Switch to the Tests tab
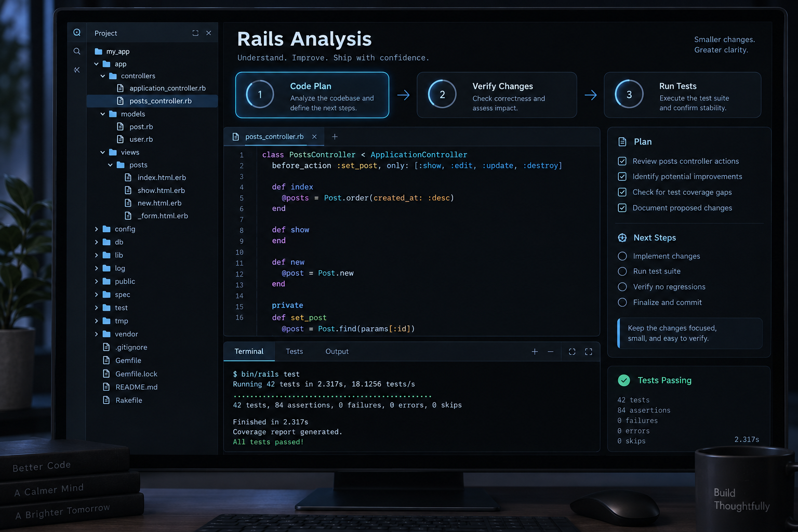This screenshot has width=798, height=532. pyautogui.click(x=294, y=352)
